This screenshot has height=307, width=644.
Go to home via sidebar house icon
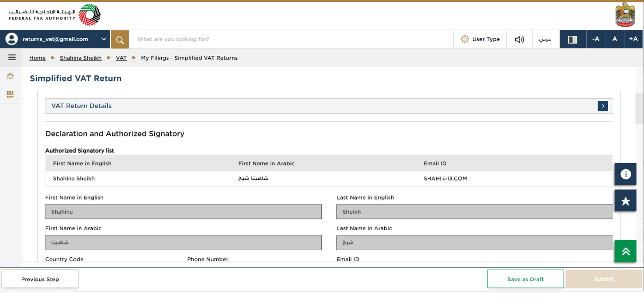pos(10,76)
